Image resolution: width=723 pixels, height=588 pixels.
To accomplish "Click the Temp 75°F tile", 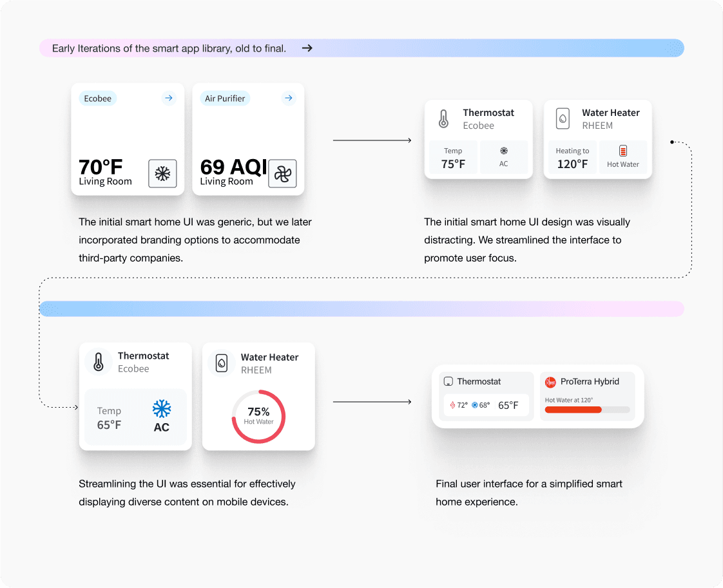I will point(453,157).
